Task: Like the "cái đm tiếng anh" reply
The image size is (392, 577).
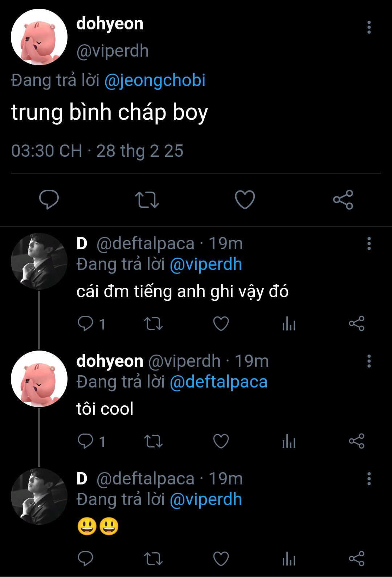Action: point(221,323)
